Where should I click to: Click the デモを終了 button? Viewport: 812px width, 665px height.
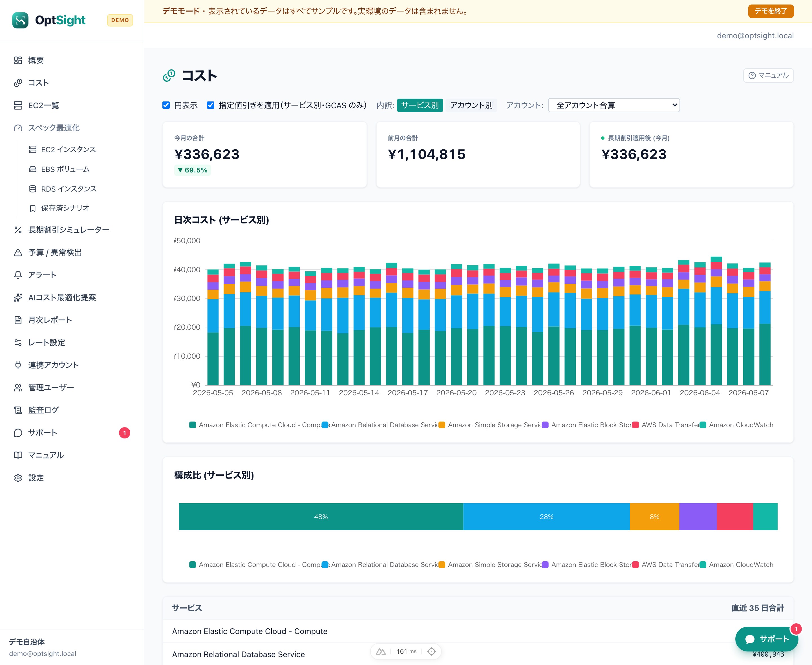click(771, 11)
